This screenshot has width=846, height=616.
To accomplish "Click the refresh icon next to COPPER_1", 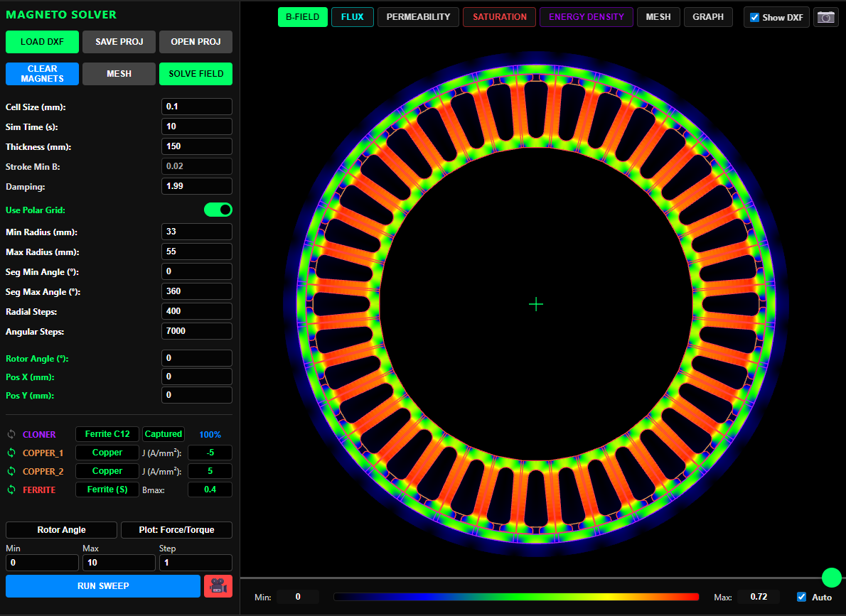I will pos(10,453).
